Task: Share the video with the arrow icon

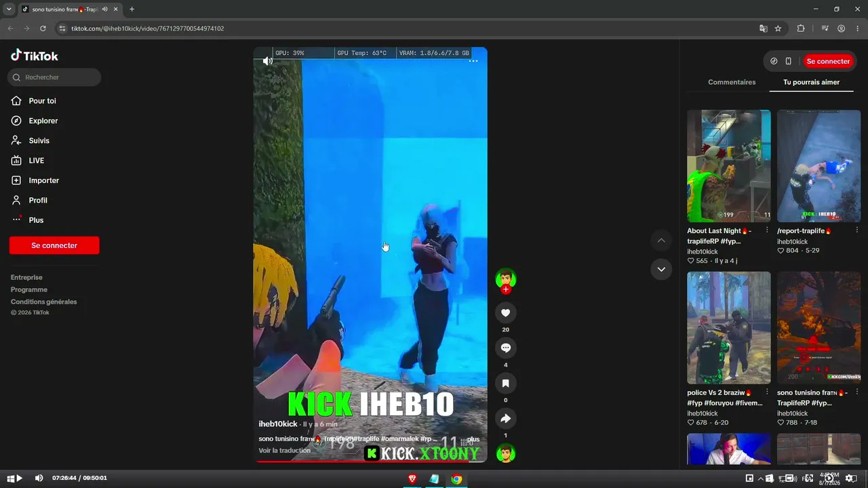Action: 506,419
